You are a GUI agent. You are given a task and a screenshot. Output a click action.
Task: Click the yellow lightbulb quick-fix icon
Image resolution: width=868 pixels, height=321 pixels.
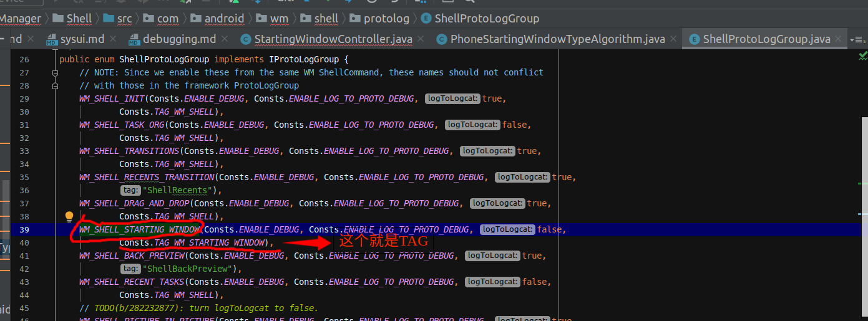[69, 217]
